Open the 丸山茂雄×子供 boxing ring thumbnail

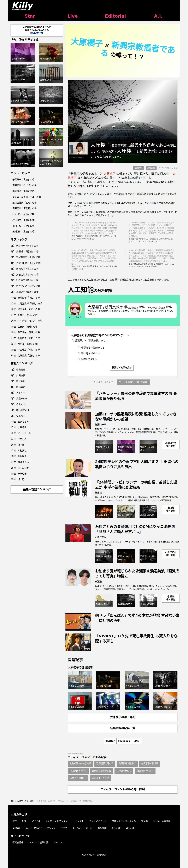tap(23, 94)
